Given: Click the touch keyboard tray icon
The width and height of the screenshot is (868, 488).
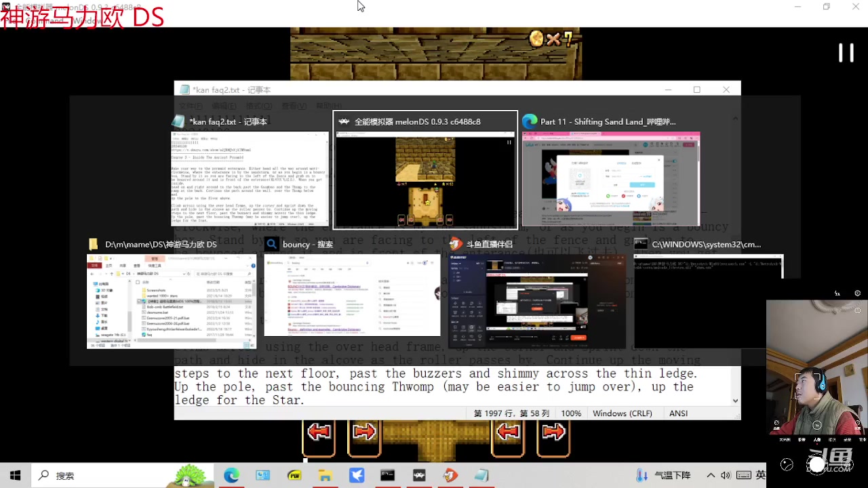Looking at the screenshot, I should (x=743, y=475).
